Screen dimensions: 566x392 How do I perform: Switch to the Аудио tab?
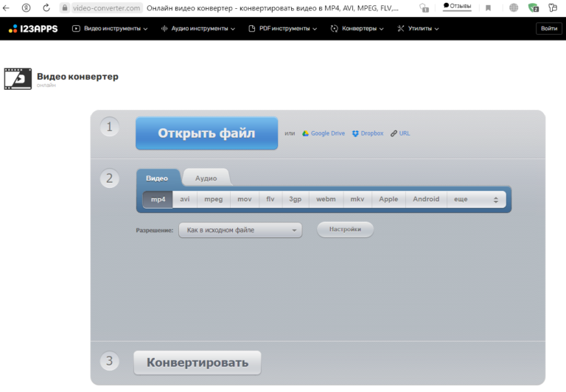206,178
